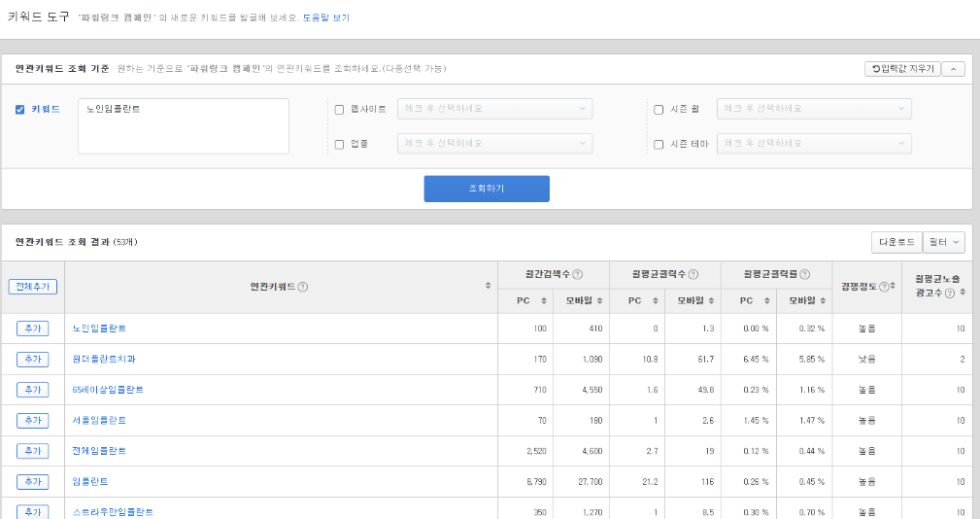Open 65세이상임플란트 keyword link
Viewport: 980px width, 519px height.
tap(108, 390)
